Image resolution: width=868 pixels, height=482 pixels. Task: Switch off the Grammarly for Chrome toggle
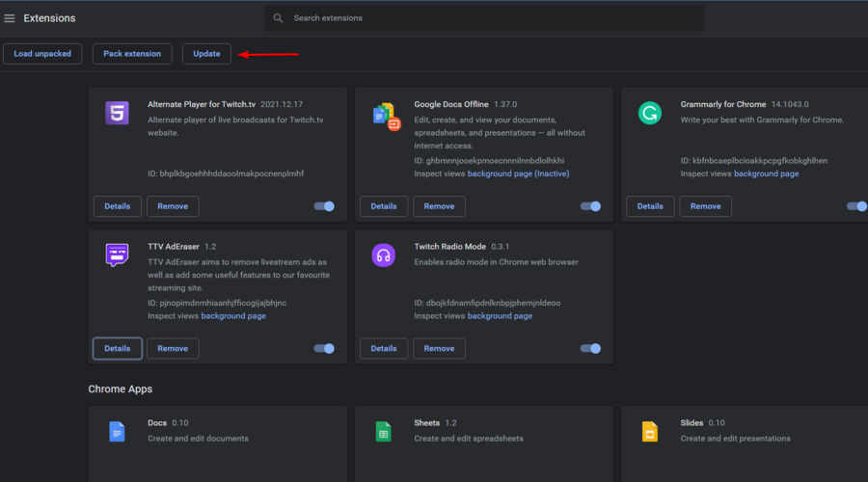tap(856, 206)
